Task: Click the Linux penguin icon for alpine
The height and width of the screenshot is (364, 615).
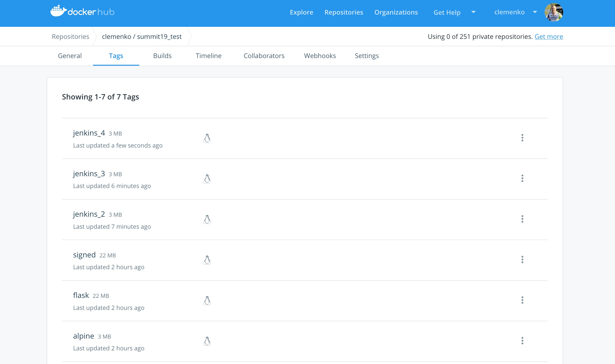Action: (207, 341)
